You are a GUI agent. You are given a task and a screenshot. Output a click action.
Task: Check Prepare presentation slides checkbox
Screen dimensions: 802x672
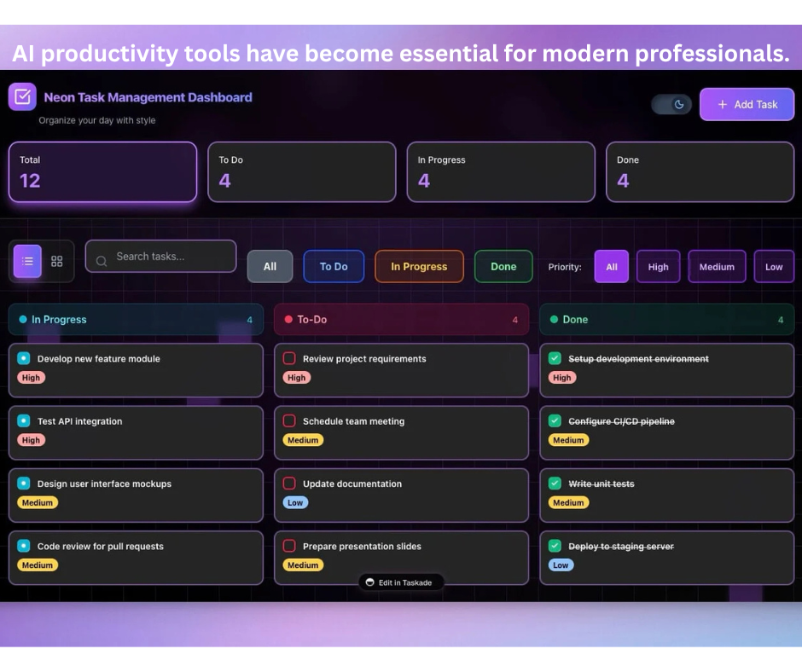tap(289, 546)
